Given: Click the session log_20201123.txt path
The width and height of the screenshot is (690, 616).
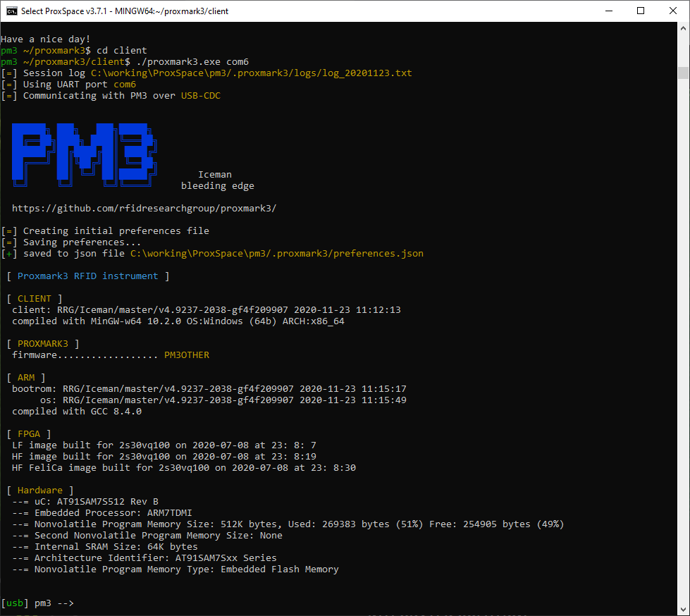Looking at the screenshot, I should (251, 73).
